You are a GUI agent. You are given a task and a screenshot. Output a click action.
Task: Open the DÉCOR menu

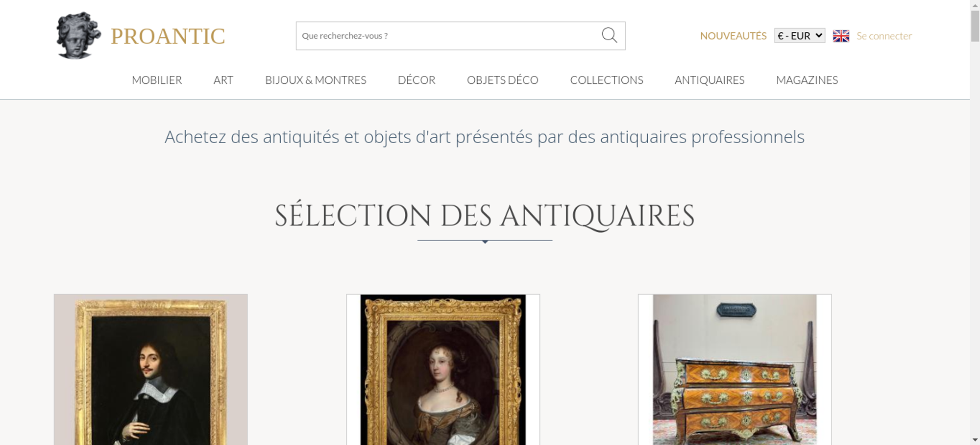coord(416,80)
